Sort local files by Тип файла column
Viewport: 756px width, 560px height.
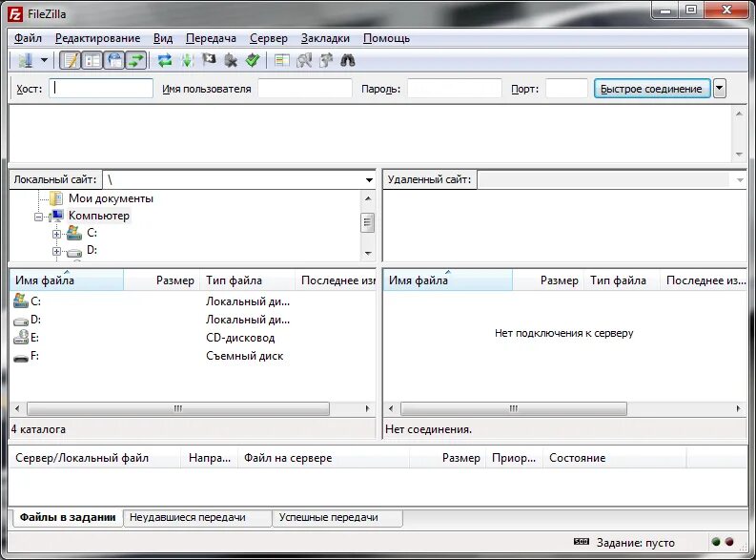(x=247, y=280)
